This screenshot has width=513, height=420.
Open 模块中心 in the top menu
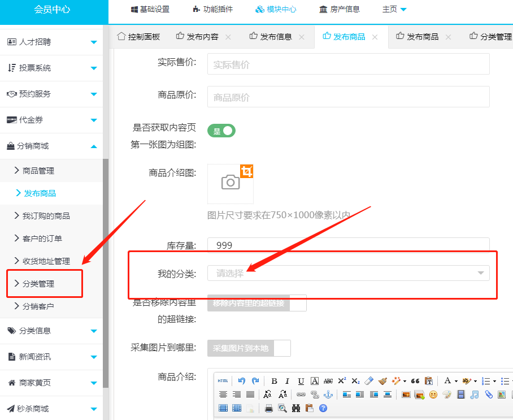coord(276,10)
